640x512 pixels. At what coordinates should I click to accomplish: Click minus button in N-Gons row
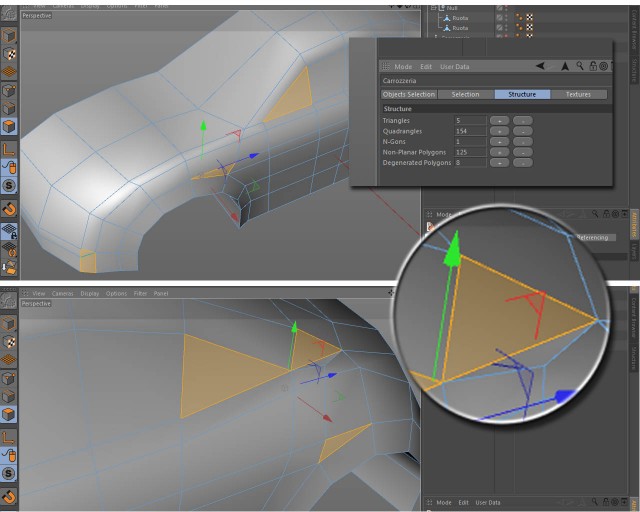(x=523, y=142)
